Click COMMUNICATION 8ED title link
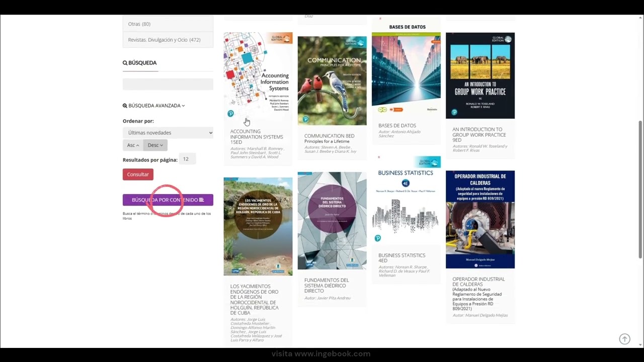This screenshot has height=362, width=644. 329,136
